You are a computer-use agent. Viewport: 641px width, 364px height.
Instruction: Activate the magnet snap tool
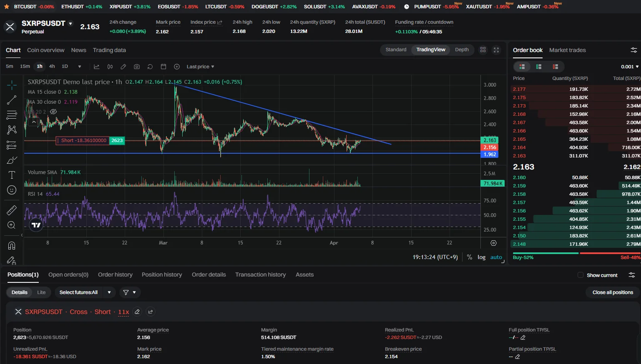pyautogui.click(x=12, y=245)
